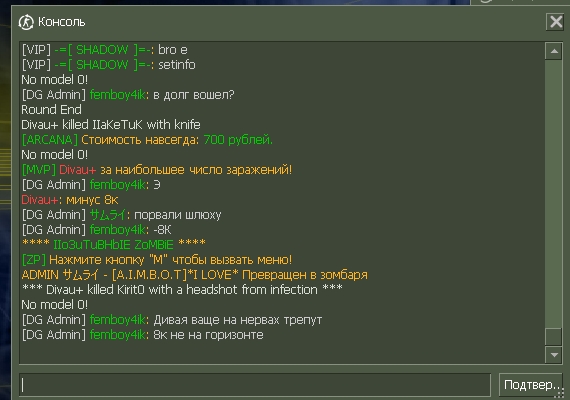Close the Консоль window with the X button

[x=555, y=22]
